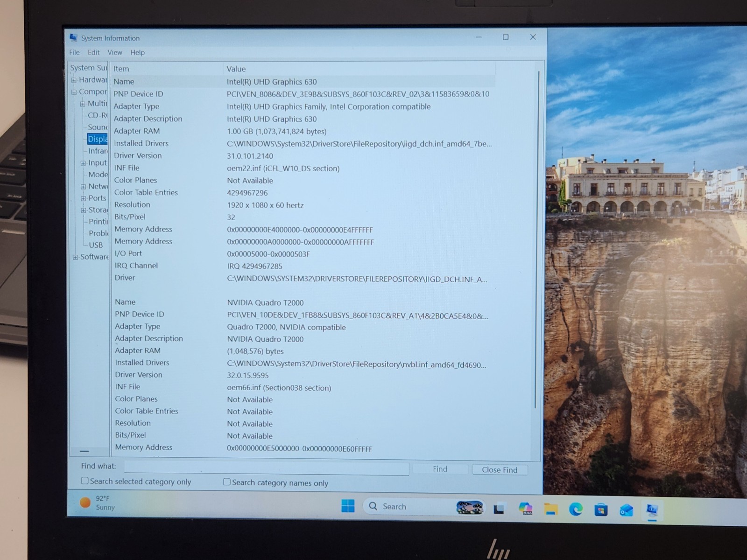Screen dimensions: 747x560
Task: Click Quadro T2000, NVIDIA compatible adapter type
Action: [x=286, y=328]
